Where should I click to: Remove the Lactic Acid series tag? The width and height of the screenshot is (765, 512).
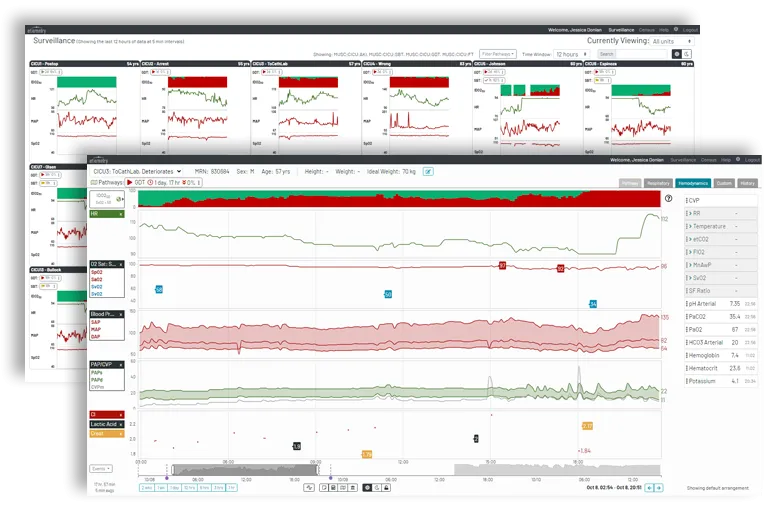(121, 424)
